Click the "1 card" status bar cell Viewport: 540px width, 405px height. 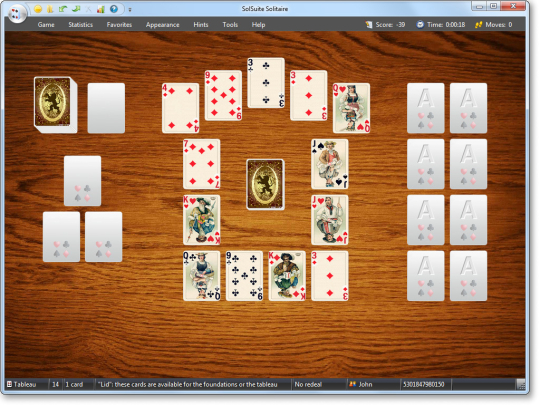point(74,384)
